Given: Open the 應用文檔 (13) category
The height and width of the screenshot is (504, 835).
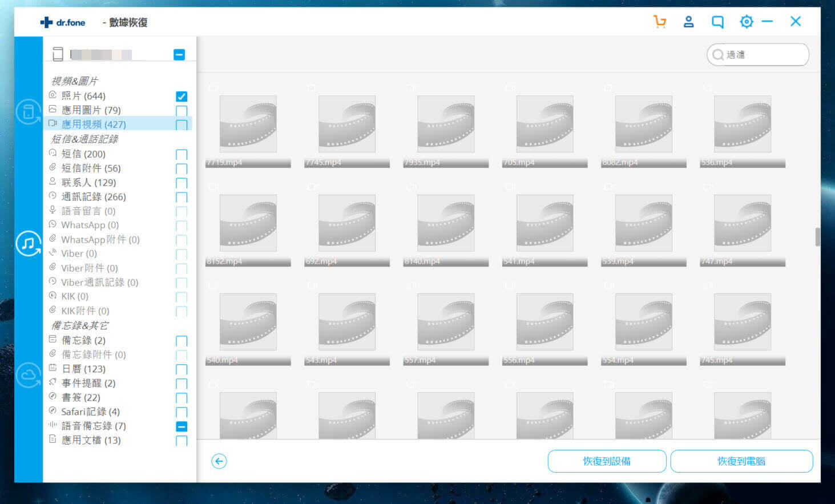Looking at the screenshot, I should pos(91,441).
